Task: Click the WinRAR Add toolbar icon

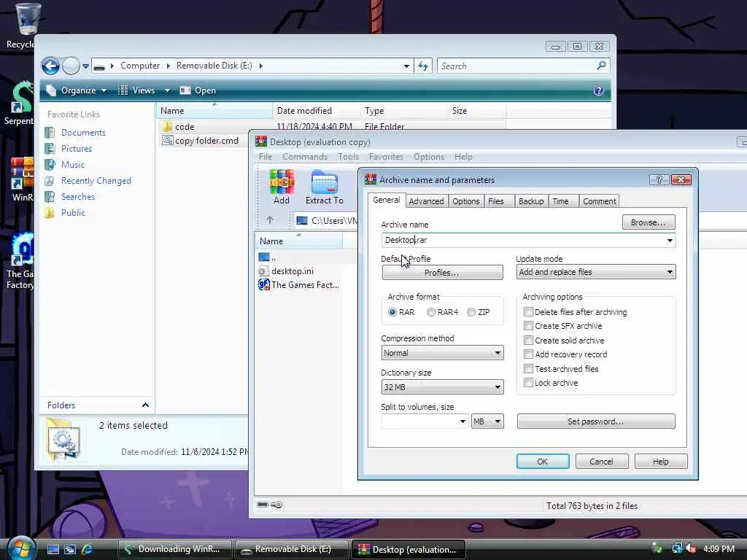Action: pyautogui.click(x=282, y=187)
